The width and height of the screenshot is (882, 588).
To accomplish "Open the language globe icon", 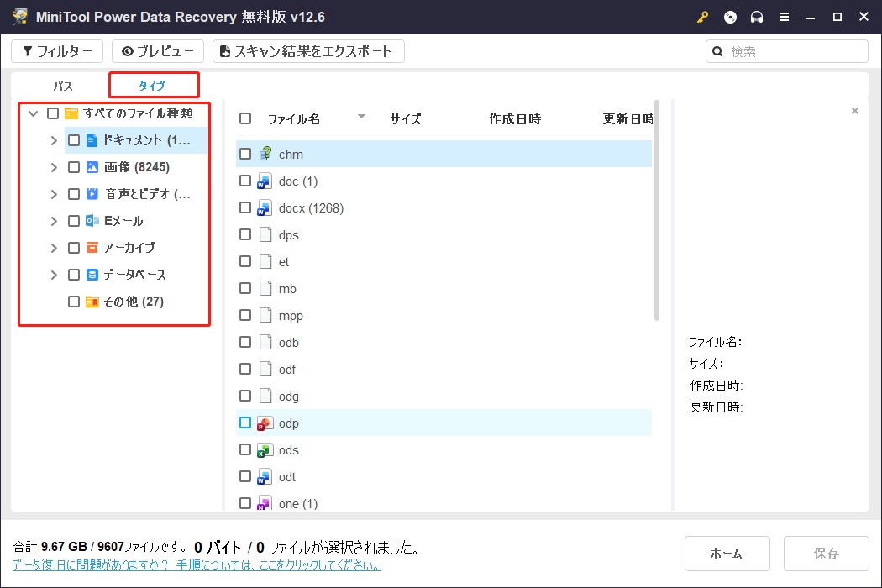I will [729, 17].
